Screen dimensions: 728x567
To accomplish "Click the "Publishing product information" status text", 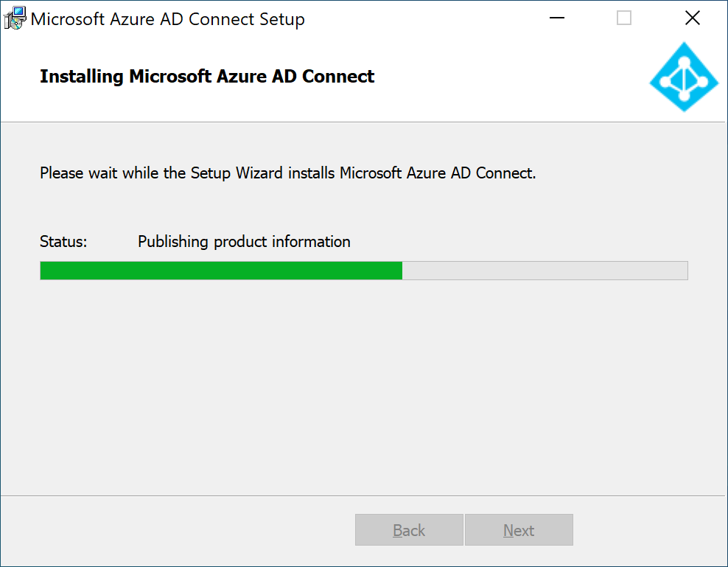I will click(244, 242).
